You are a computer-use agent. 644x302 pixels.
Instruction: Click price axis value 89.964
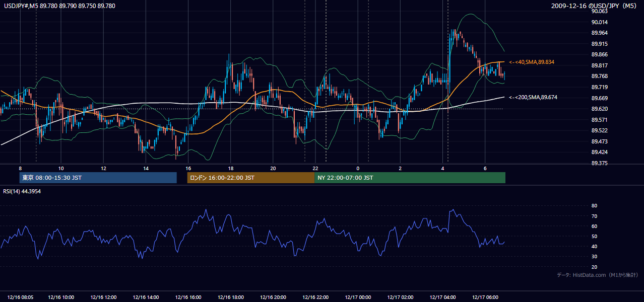(x=599, y=33)
